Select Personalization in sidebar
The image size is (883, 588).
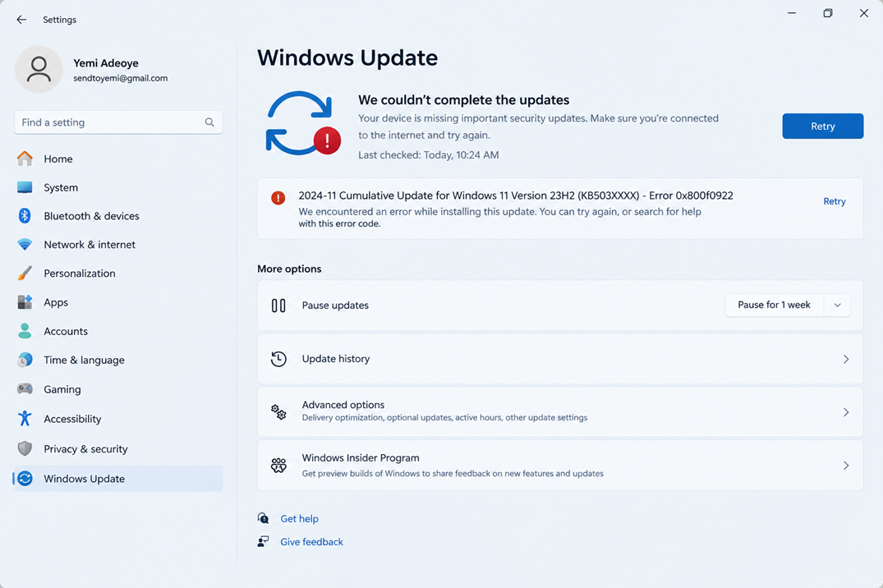(x=118, y=273)
